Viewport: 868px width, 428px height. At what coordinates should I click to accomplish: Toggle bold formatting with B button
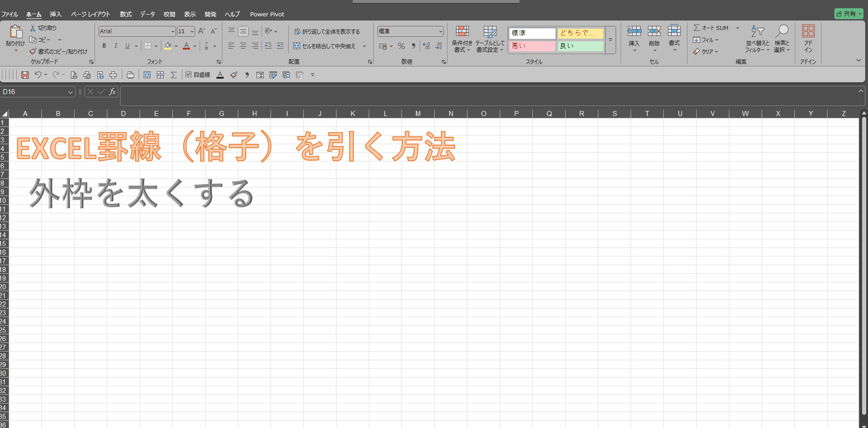click(104, 46)
